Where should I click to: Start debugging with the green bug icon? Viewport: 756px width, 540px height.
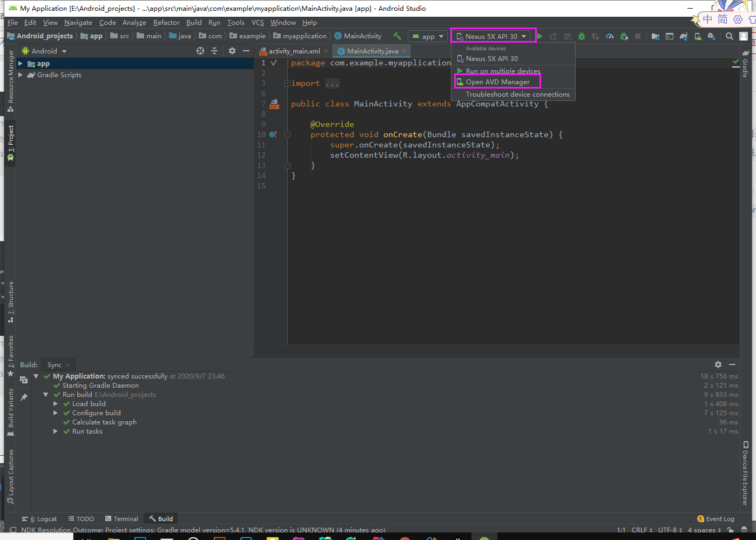(582, 36)
